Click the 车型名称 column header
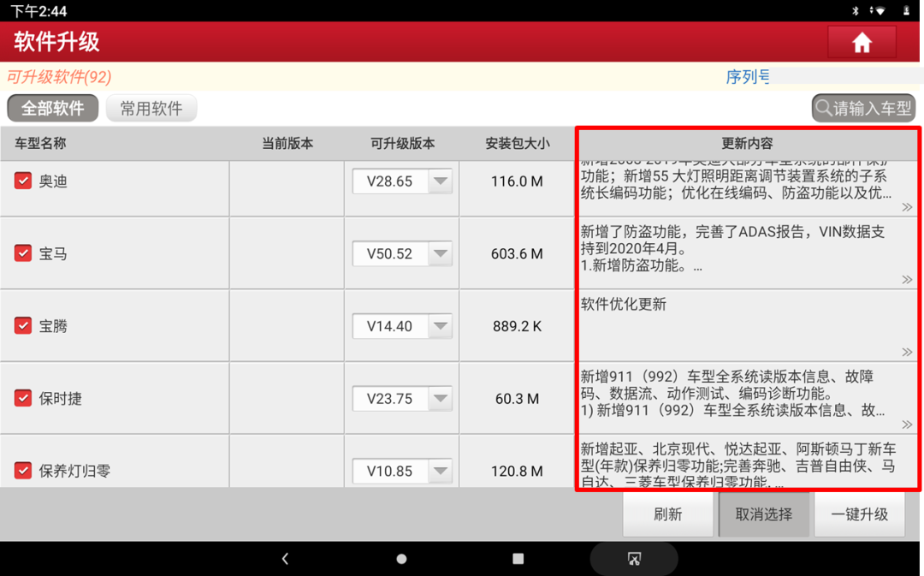The width and height of the screenshot is (924, 576). click(x=41, y=143)
